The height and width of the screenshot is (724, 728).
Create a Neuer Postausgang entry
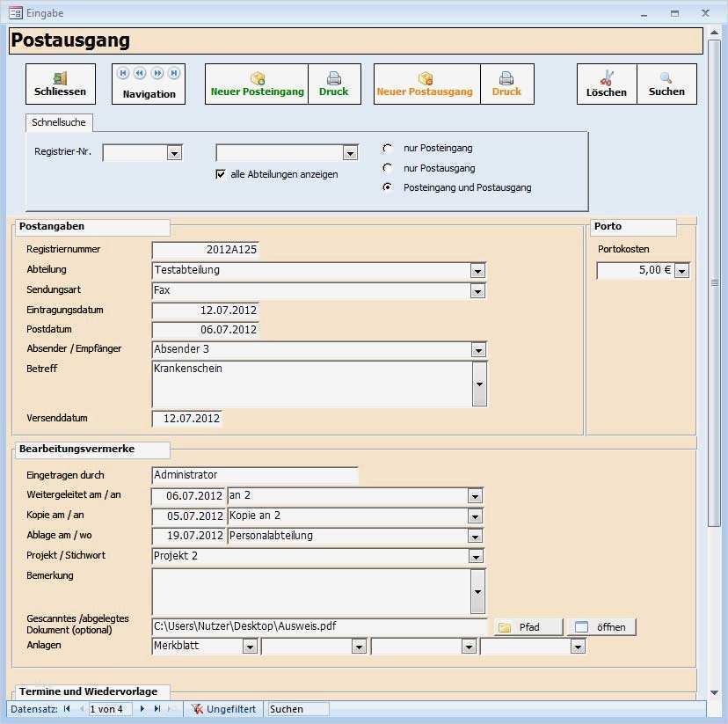click(426, 84)
